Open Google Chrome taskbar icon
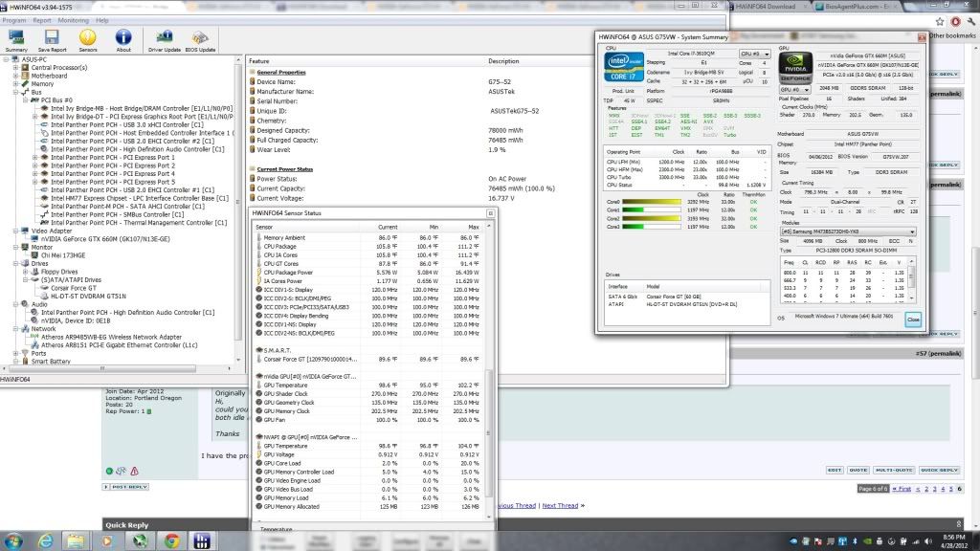Viewport: 980px width, 551px height. [x=172, y=541]
